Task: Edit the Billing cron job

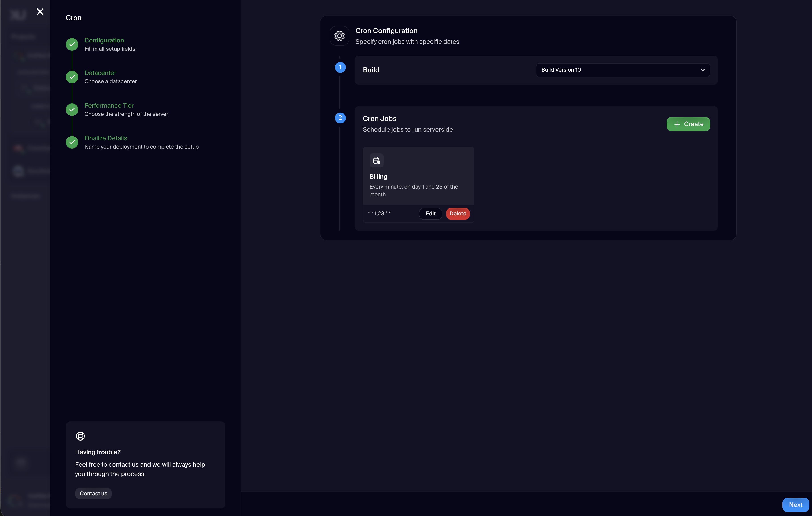Action: tap(430, 213)
